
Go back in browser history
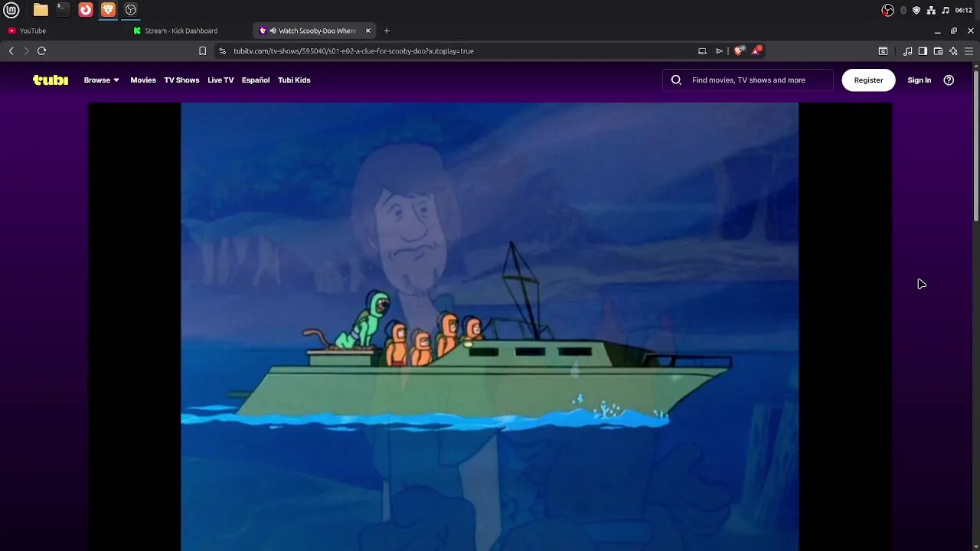pyautogui.click(x=11, y=51)
